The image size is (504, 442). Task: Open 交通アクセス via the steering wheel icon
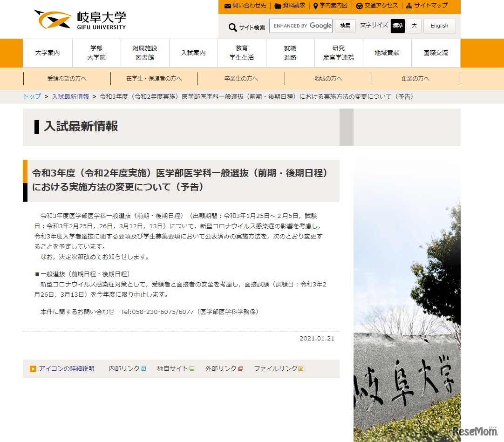point(359,6)
